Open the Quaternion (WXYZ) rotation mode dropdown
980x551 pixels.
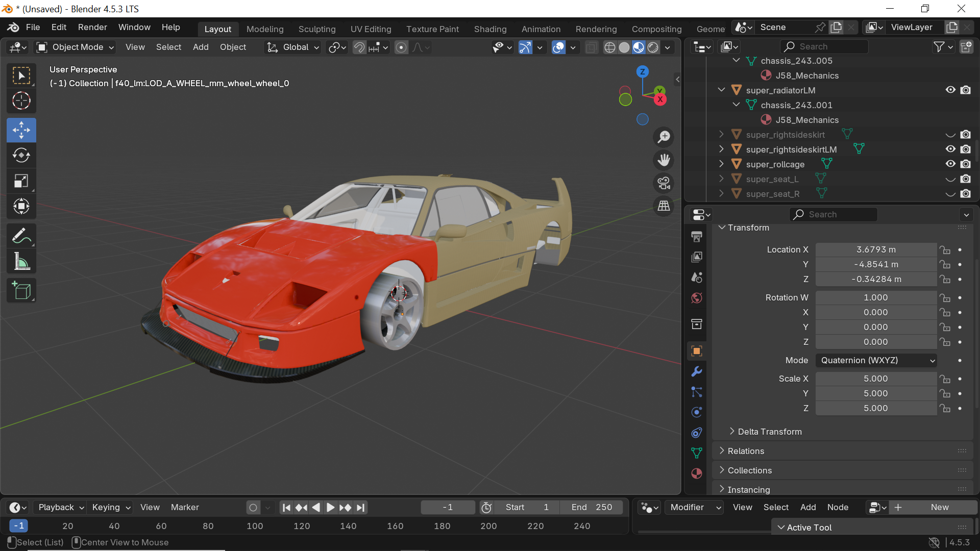tap(876, 360)
